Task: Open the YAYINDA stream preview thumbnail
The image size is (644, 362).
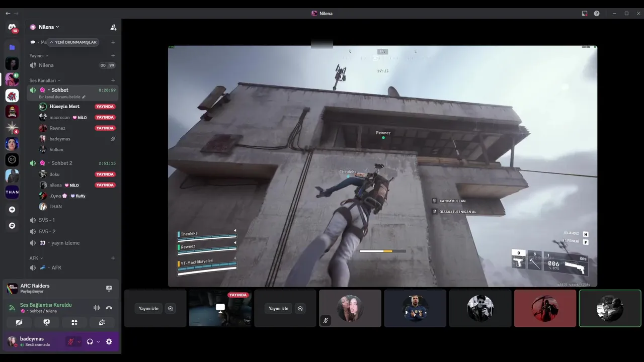Action: [x=220, y=308]
